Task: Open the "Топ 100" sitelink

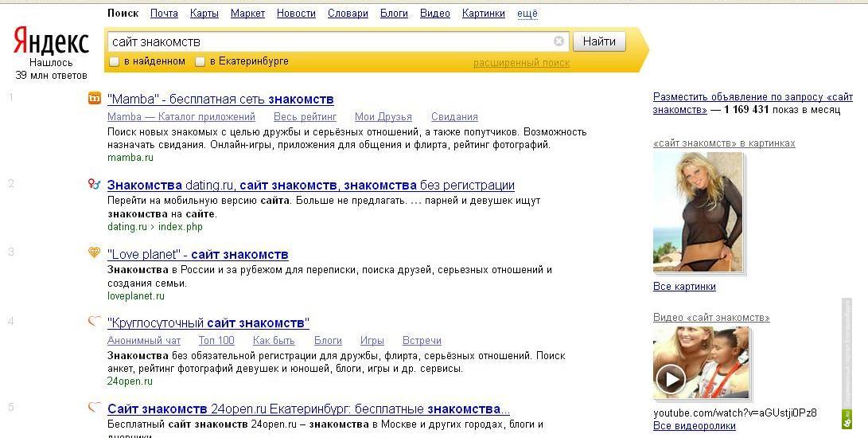Action: pyautogui.click(x=216, y=340)
